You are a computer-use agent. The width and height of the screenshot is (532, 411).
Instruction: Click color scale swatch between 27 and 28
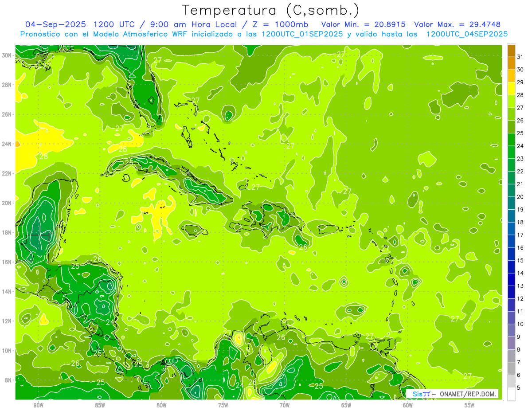(x=511, y=101)
